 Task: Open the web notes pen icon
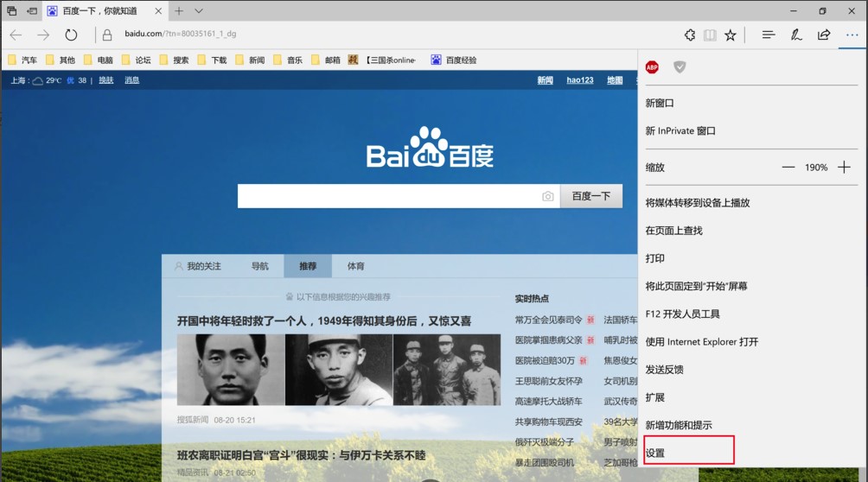(x=796, y=35)
